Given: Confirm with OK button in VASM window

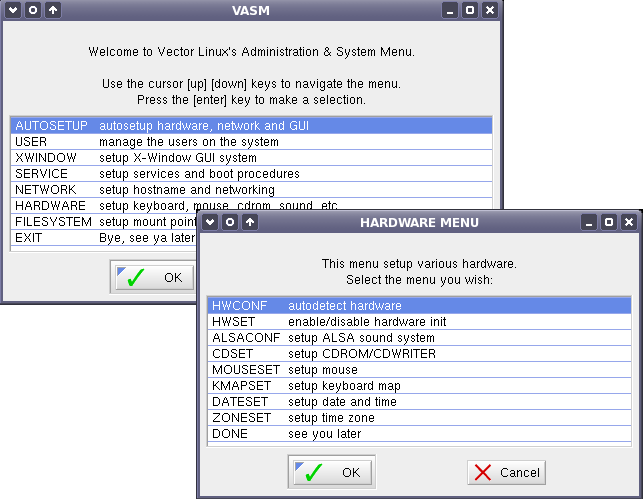Looking at the screenshot, I should pos(154,278).
